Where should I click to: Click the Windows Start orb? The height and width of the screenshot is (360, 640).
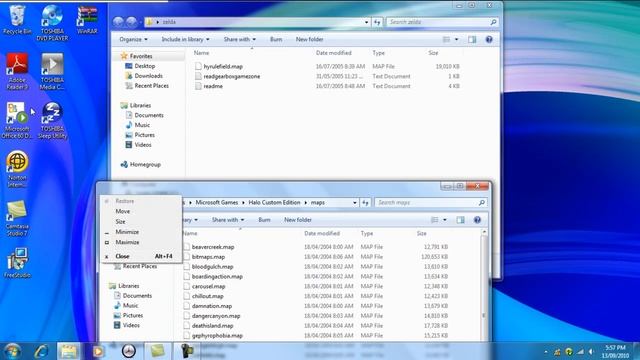pyautogui.click(x=13, y=351)
